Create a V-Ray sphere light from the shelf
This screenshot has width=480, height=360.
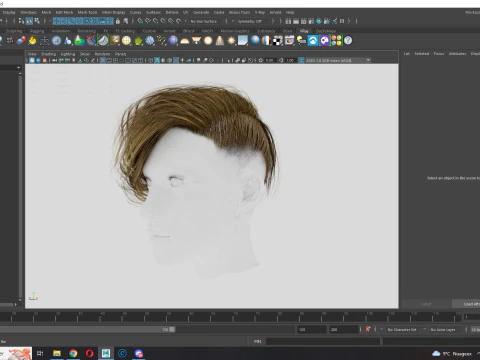[208, 41]
